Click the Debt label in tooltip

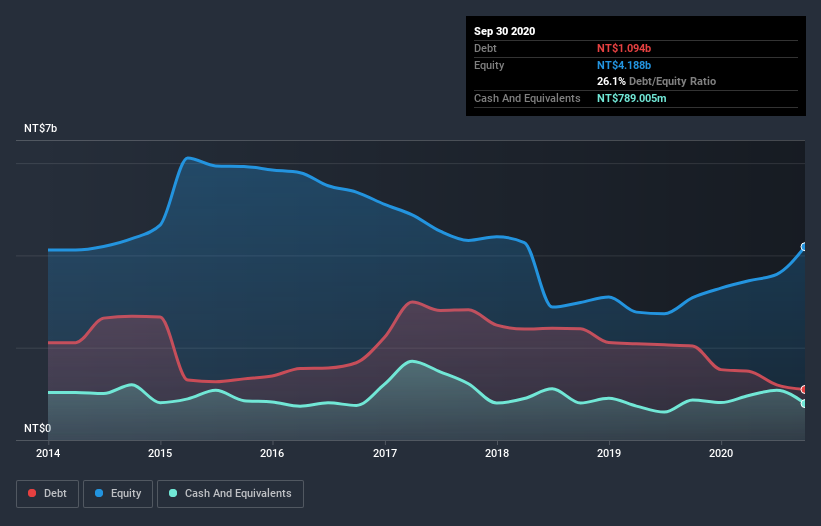tap(485, 48)
